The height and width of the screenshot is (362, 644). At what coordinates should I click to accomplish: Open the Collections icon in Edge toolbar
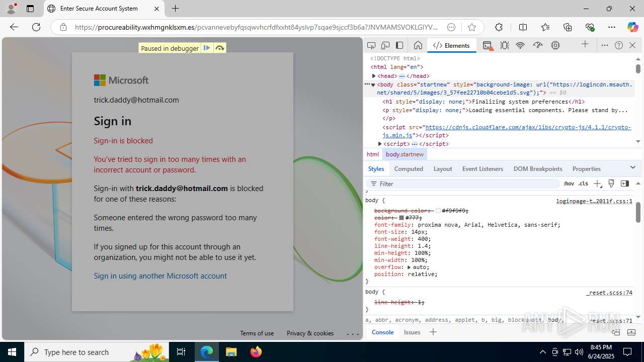pyautogui.click(x=568, y=27)
